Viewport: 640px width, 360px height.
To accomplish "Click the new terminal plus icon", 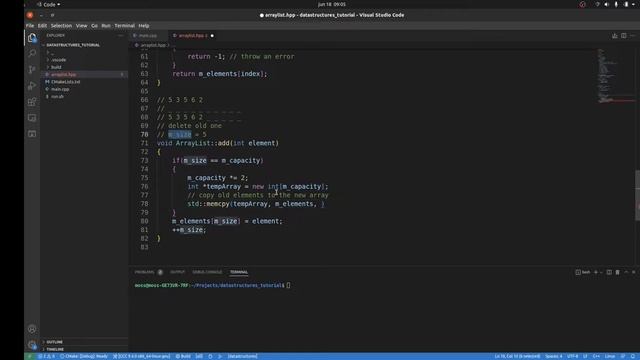I will 596,272.
